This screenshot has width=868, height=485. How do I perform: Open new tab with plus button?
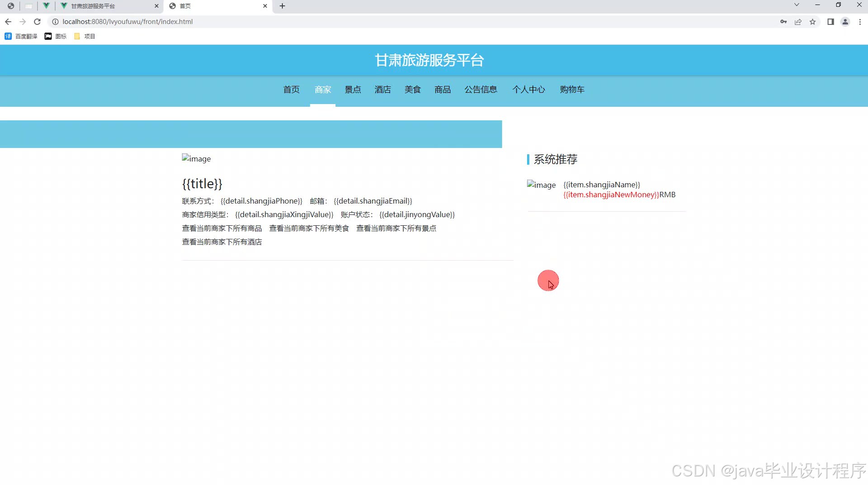point(283,6)
